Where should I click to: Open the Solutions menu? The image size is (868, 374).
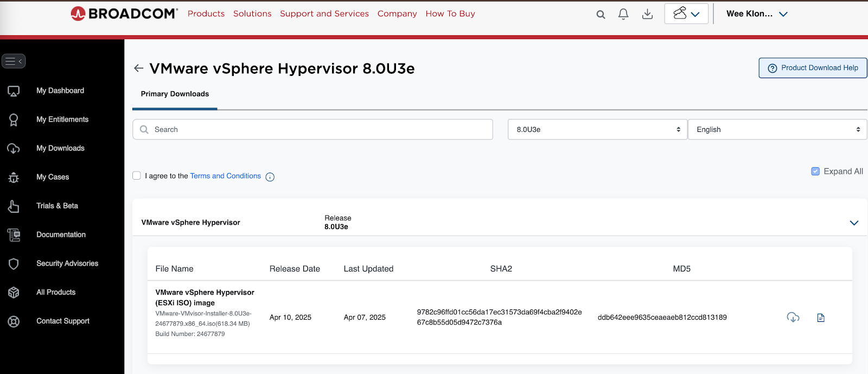[x=252, y=14]
